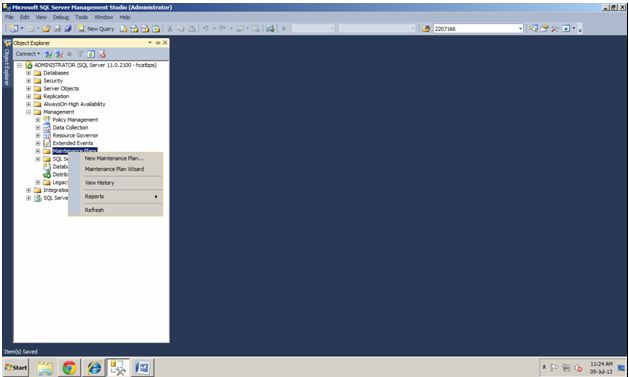
Task: Click the Save icon in main toolbar
Action: (x=57, y=28)
